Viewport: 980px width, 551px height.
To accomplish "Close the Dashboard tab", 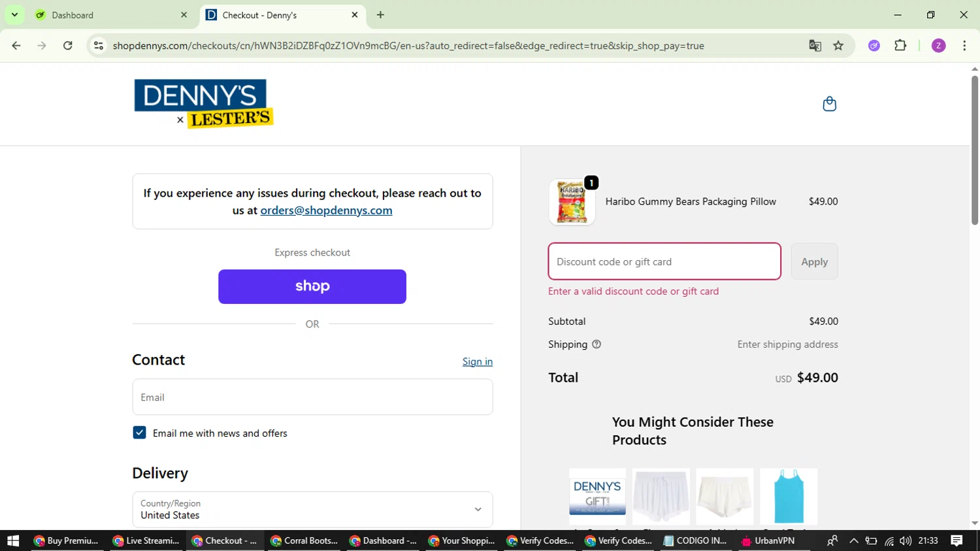I will [x=184, y=15].
